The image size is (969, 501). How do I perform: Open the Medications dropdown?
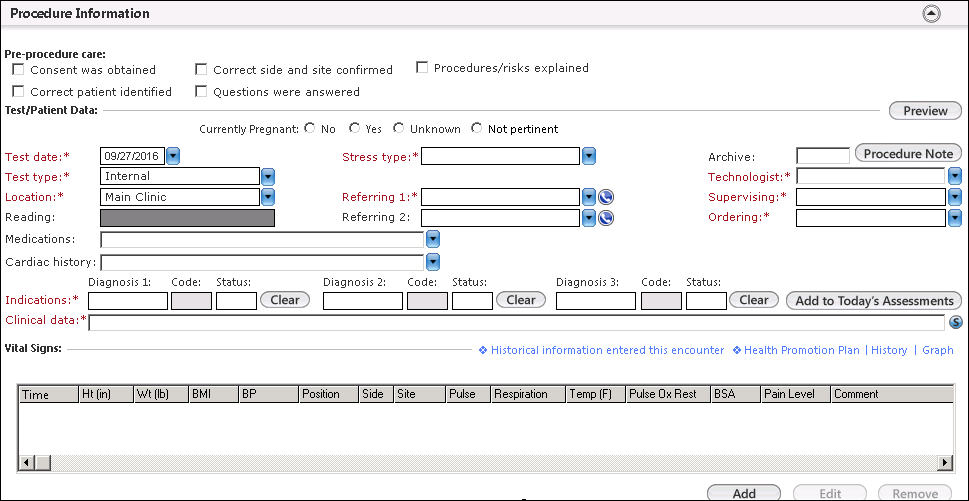433,240
